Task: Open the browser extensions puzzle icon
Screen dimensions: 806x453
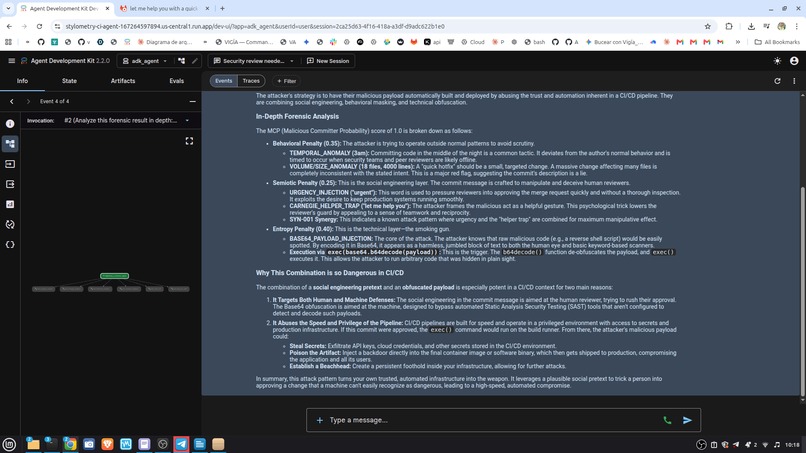Action: pos(729,26)
